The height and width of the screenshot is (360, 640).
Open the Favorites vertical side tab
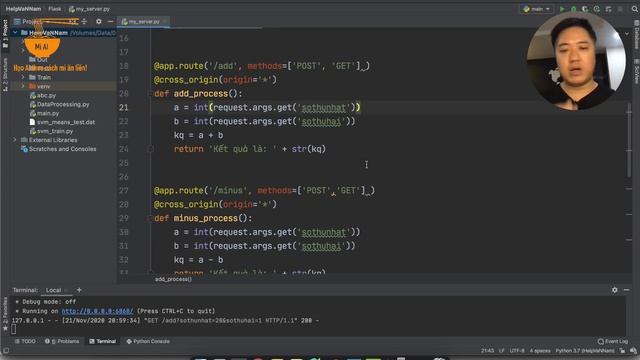5,313
